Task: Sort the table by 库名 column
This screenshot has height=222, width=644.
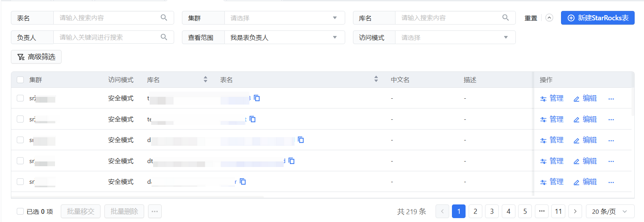Action: click(205, 79)
